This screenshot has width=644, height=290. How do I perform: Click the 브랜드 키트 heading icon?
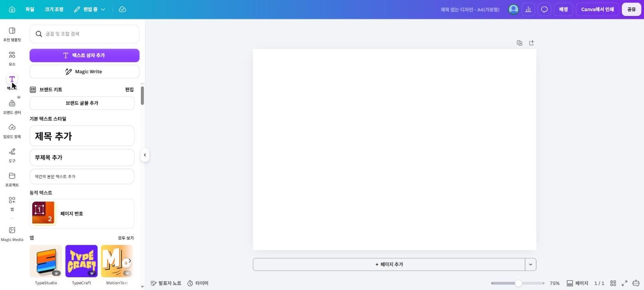pos(33,90)
